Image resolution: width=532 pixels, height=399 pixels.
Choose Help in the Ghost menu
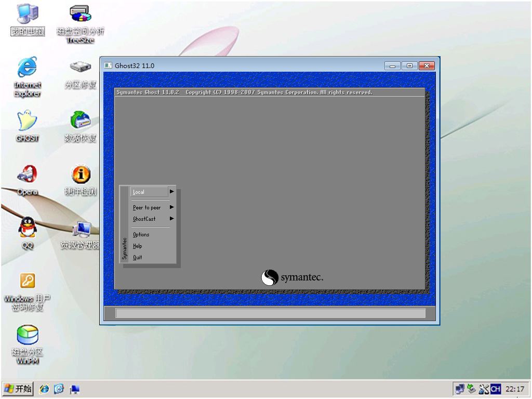coord(137,246)
